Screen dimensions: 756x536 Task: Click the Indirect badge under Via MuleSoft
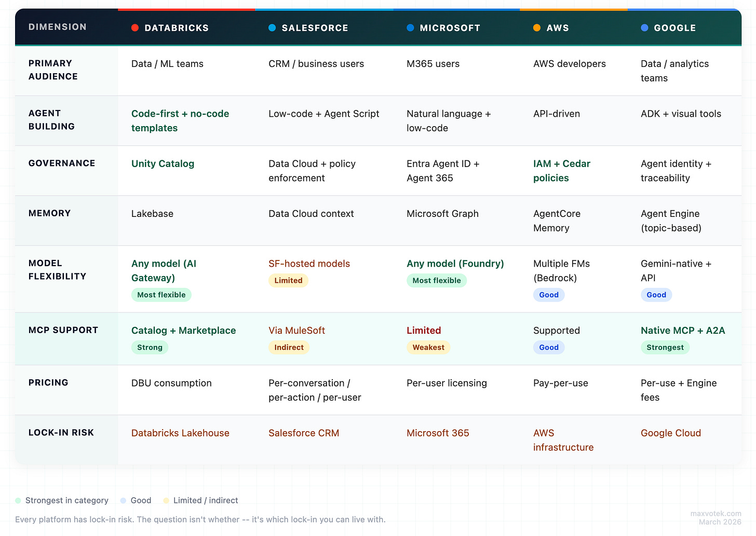pyautogui.click(x=289, y=347)
